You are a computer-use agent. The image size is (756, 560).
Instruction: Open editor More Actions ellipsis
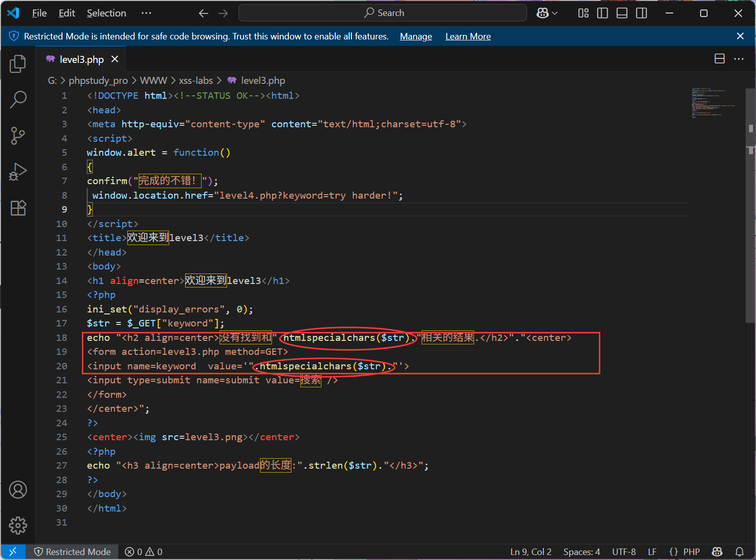click(x=739, y=59)
